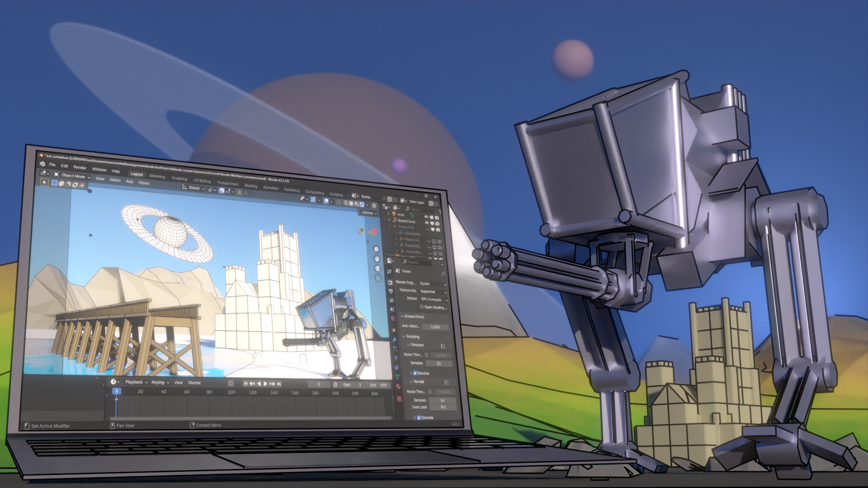868x488 pixels.
Task: Open Feature Set Supported dropdown
Action: 434,291
